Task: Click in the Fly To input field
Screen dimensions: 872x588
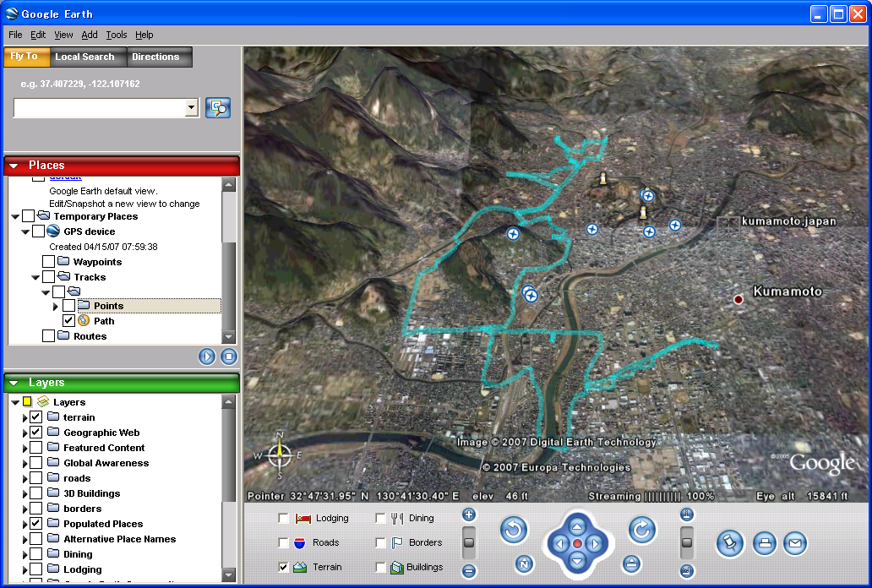Action: [x=98, y=107]
